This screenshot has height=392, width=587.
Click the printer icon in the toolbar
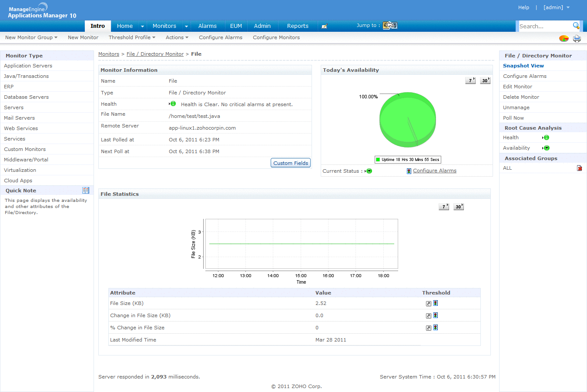click(577, 38)
